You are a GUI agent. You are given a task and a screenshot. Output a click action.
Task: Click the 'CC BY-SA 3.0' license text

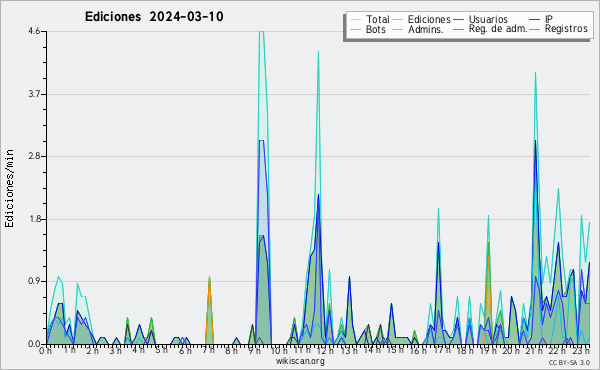point(569,363)
